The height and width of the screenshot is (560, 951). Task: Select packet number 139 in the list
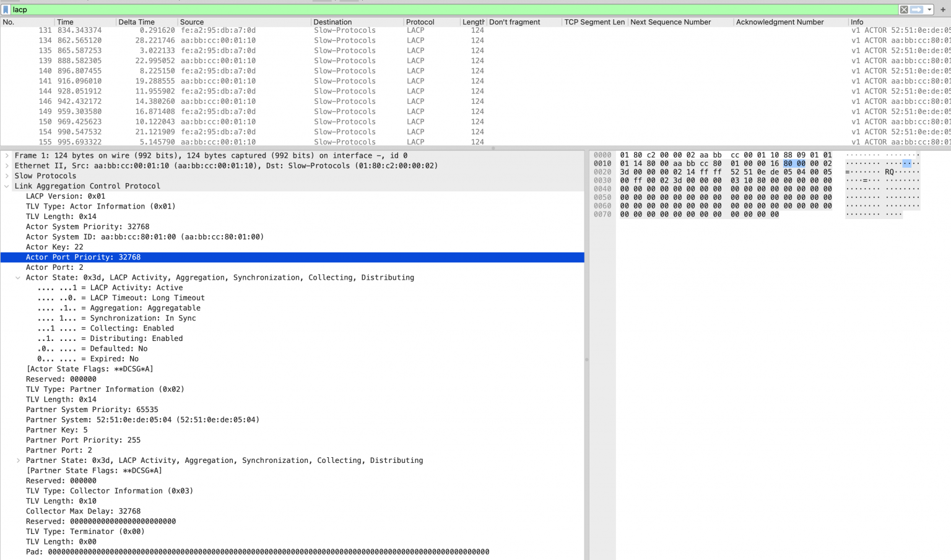(186, 61)
